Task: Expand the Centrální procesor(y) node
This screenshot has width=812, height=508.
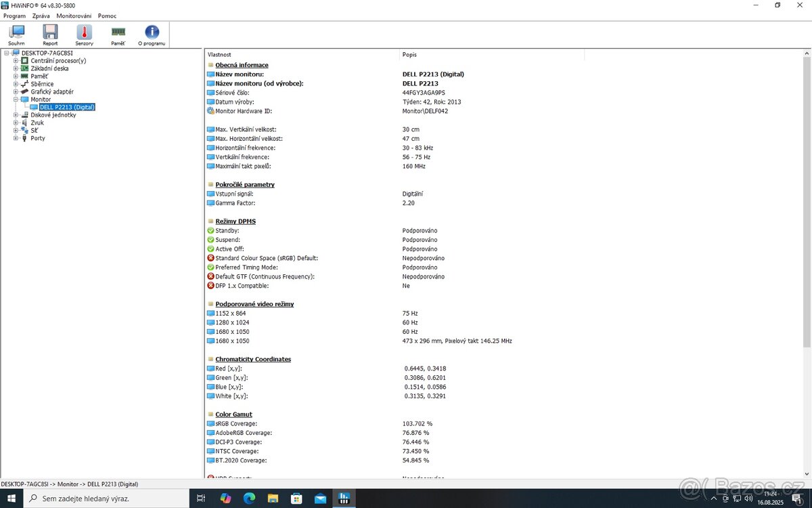Action: pyautogui.click(x=16, y=60)
